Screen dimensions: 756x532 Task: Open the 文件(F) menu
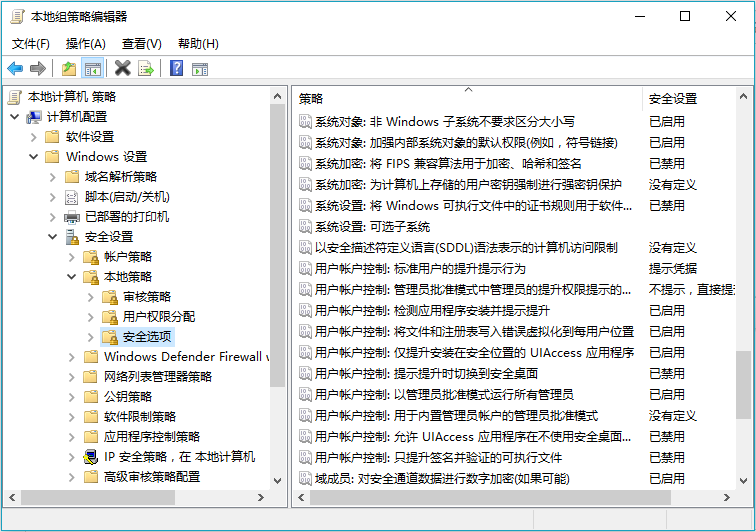click(x=30, y=44)
